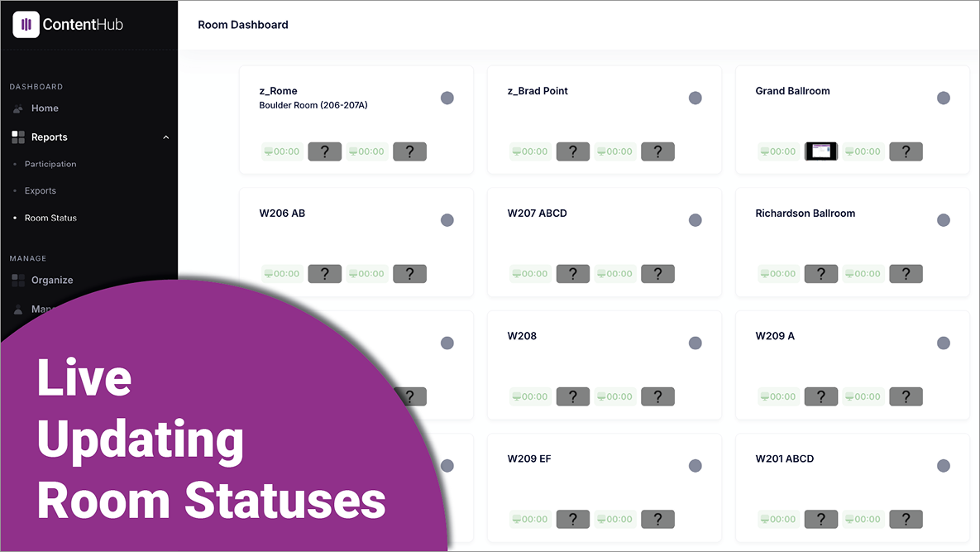Viewport: 980px width, 552px height.
Task: Select Room Status in sidebar
Action: pos(50,218)
